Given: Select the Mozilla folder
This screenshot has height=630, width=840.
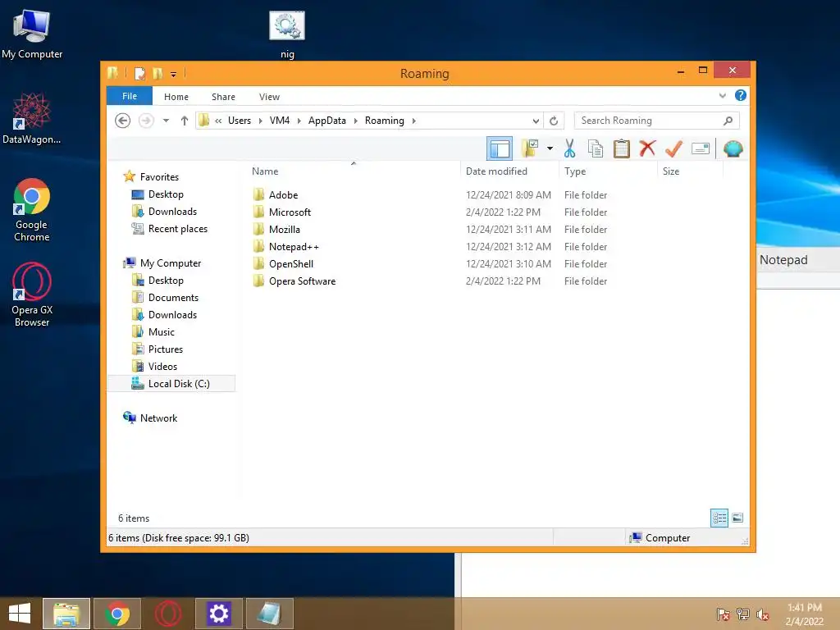Looking at the screenshot, I should pyautogui.click(x=285, y=230).
